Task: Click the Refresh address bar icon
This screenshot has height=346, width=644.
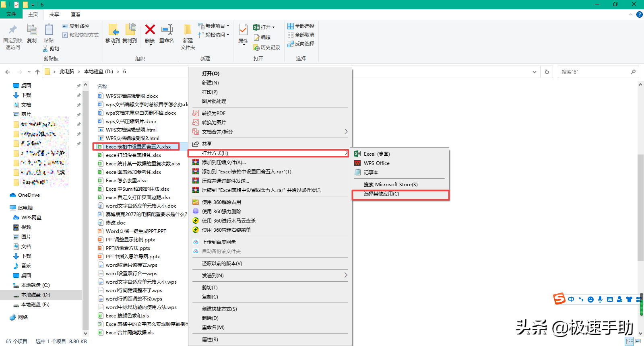Action: 547,72
